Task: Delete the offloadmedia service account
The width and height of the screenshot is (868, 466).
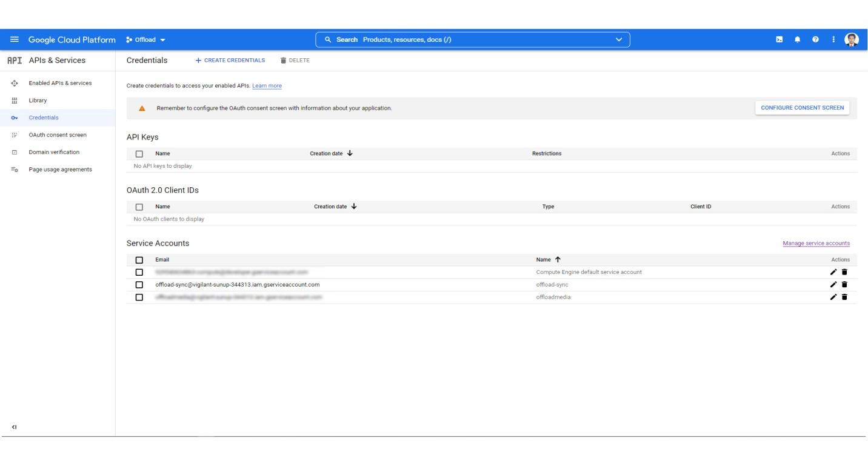Action: click(x=844, y=297)
